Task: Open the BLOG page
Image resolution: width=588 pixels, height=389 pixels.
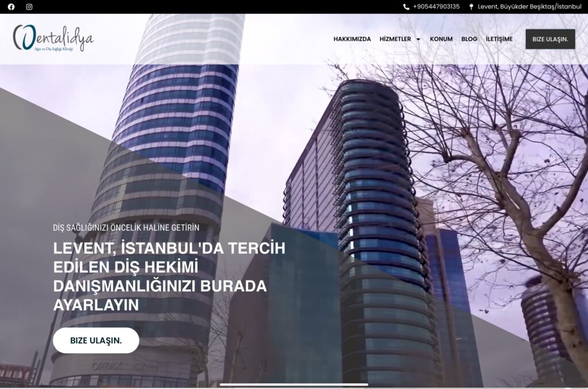Action: [469, 39]
